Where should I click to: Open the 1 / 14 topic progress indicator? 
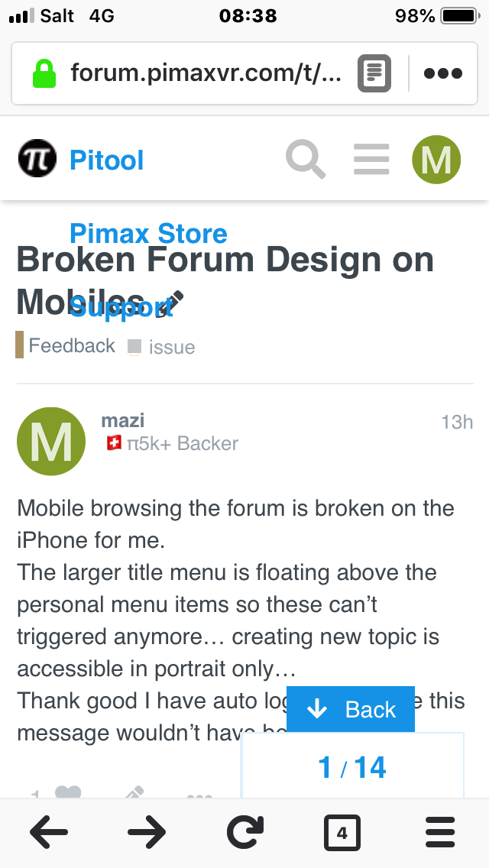tap(352, 766)
